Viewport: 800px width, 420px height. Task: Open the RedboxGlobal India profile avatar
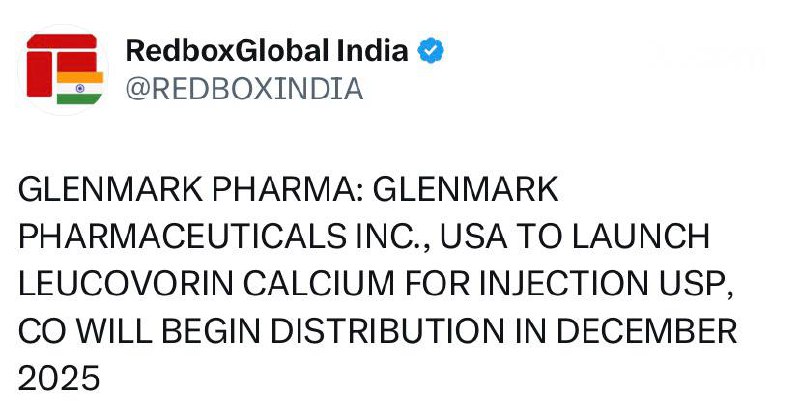click(61, 69)
